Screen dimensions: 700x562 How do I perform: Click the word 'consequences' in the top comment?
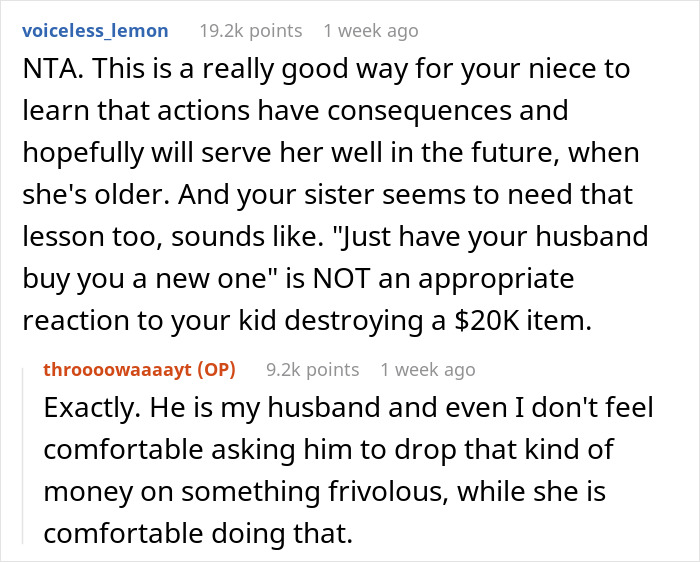tap(419, 111)
